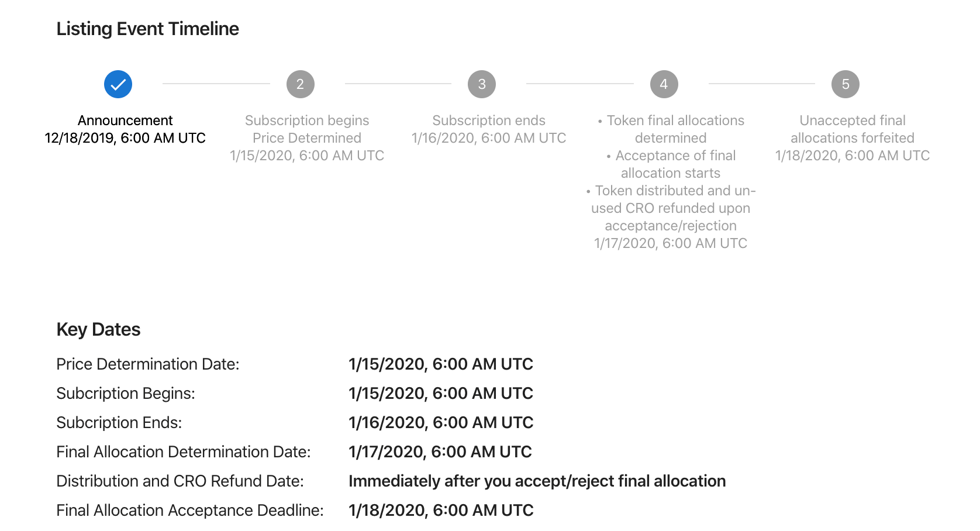980x531 pixels.
Task: Click Unaccepted final allocations forfeited label
Action: [853, 129]
